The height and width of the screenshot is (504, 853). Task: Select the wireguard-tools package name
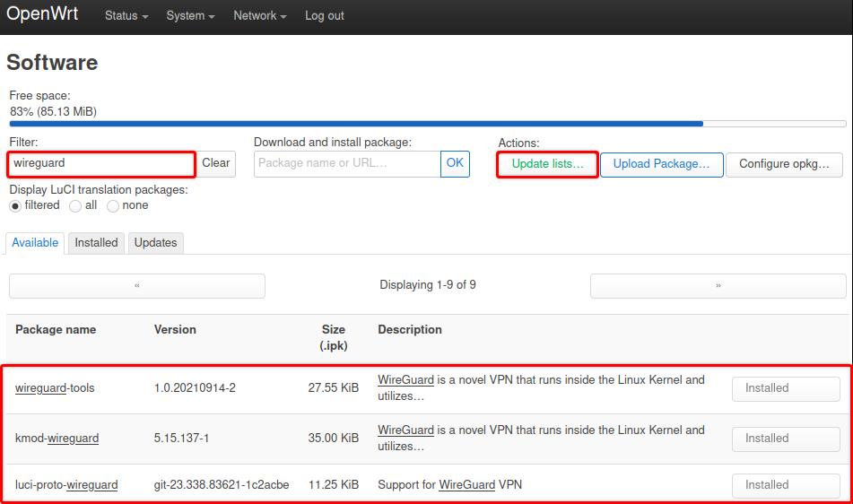55,388
